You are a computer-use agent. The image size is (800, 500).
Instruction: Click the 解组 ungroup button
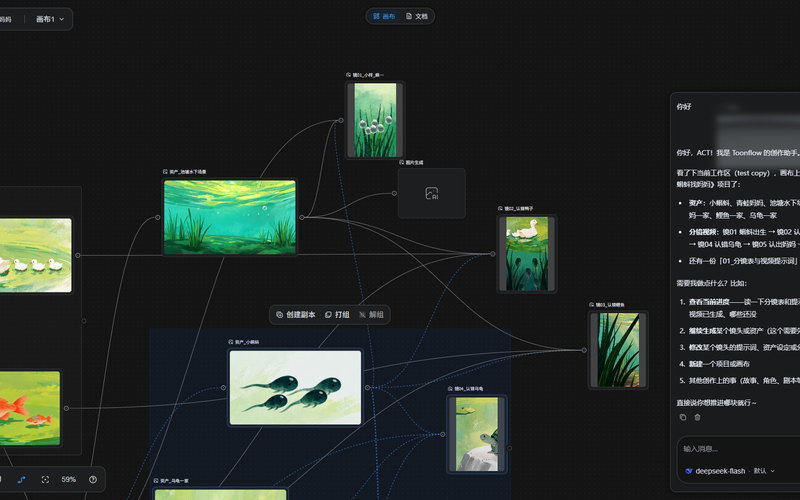click(371, 314)
